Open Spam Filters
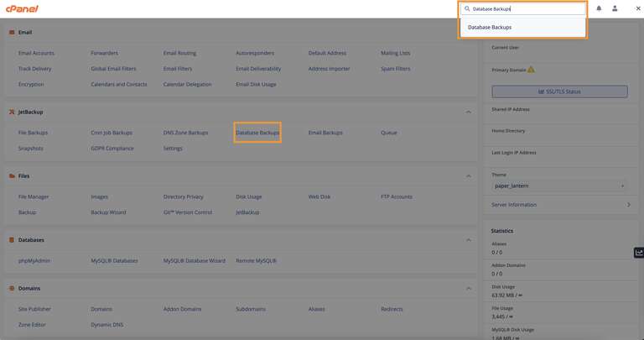Image resolution: width=644 pixels, height=340 pixels. coord(395,69)
